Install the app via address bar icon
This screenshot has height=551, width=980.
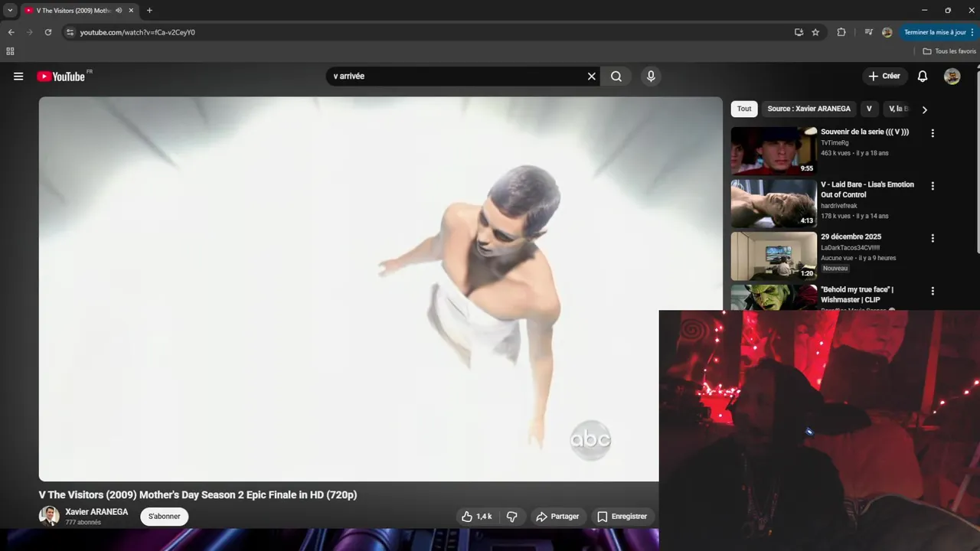coord(799,32)
